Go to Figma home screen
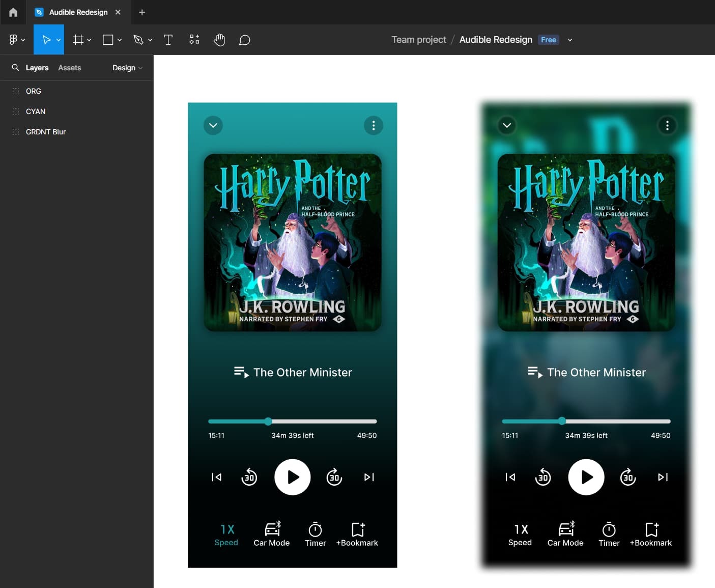Screen dimensions: 715x588 click(13, 12)
